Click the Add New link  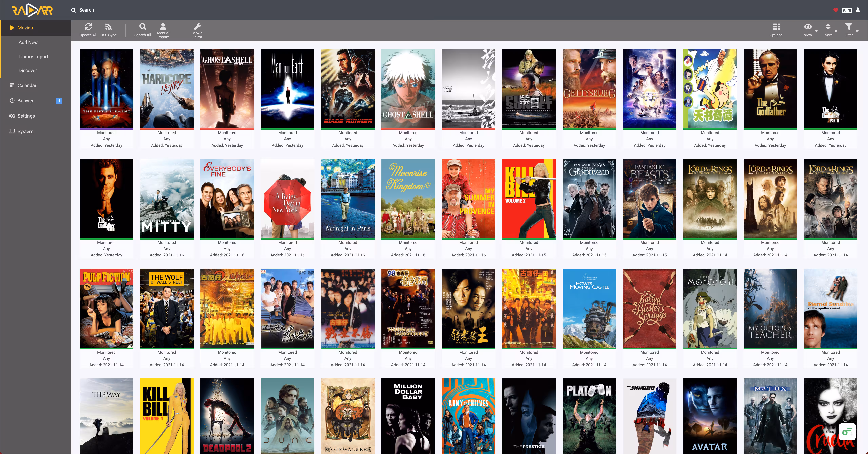point(28,43)
